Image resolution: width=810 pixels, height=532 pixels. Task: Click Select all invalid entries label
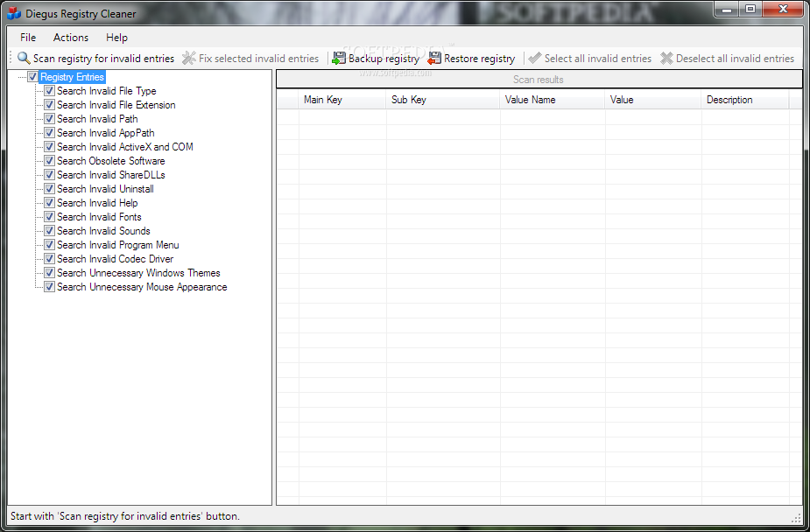click(x=598, y=59)
